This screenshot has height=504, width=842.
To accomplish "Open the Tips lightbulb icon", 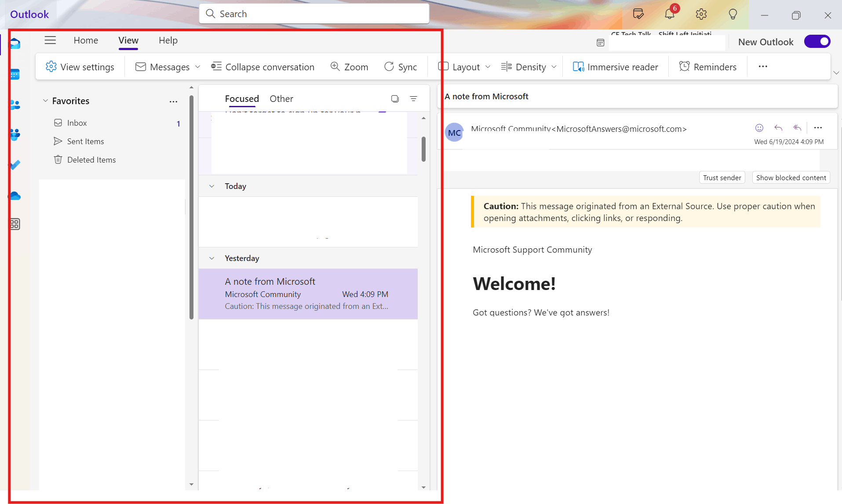I will pos(733,14).
